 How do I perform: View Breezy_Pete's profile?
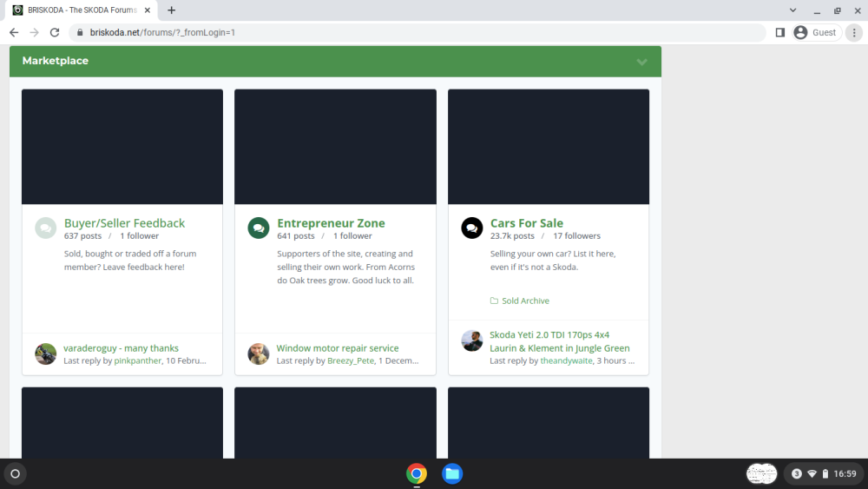pyautogui.click(x=351, y=360)
